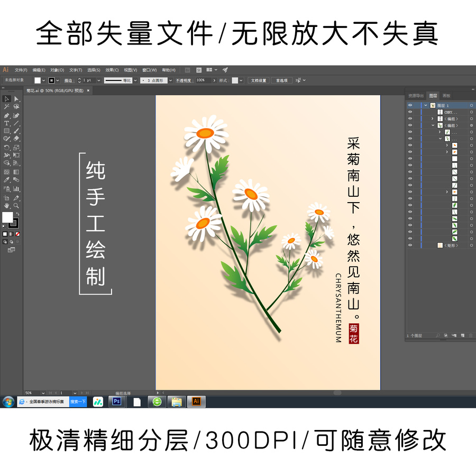Select the Rectangle tool
This screenshot has width=476, height=476.
[7, 131]
